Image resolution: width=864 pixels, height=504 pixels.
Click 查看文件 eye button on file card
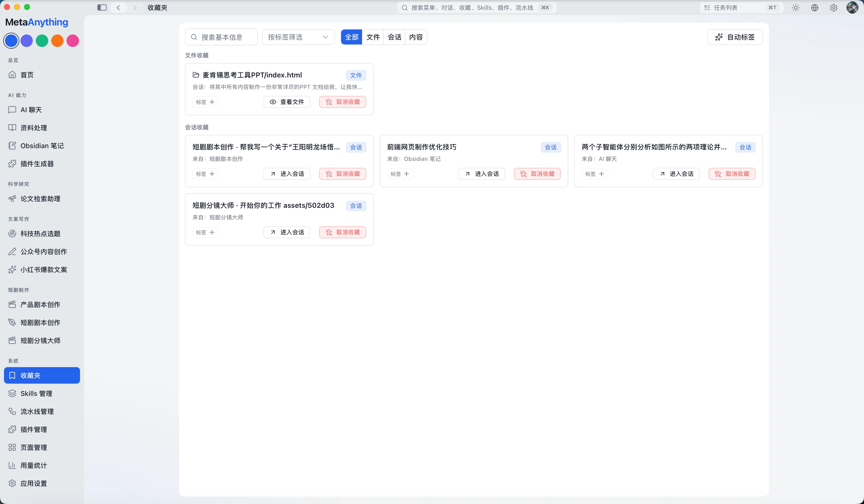(287, 102)
